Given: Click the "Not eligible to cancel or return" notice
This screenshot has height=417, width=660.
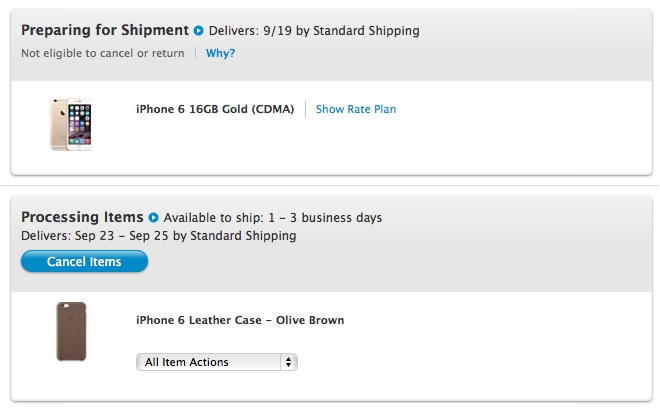Looking at the screenshot, I should point(103,53).
